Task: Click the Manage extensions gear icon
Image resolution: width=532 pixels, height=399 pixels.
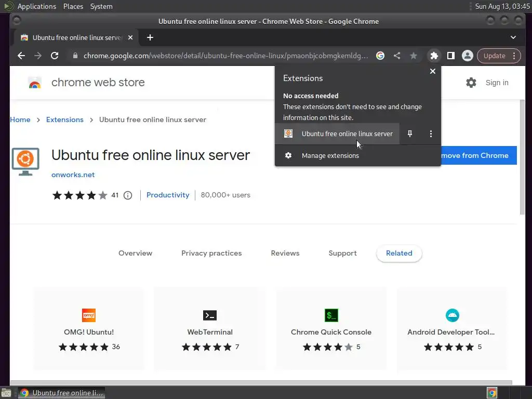Action: point(288,155)
